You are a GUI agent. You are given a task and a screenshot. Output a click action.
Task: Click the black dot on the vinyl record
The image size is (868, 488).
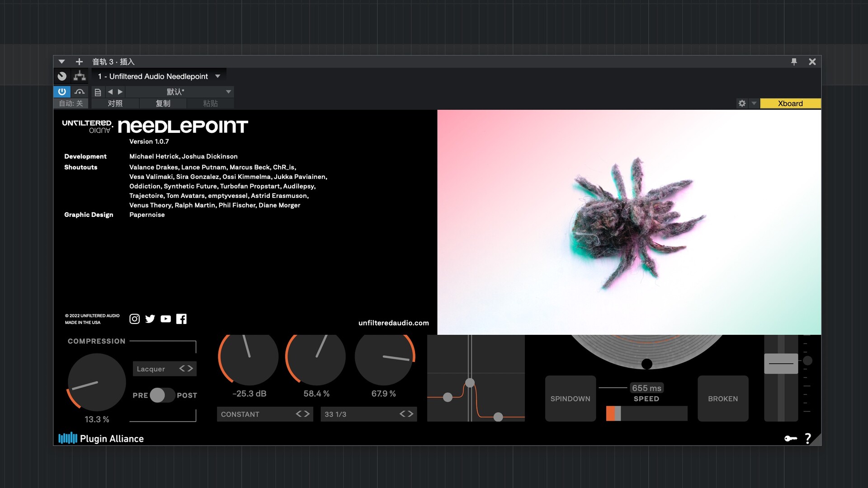[647, 364]
